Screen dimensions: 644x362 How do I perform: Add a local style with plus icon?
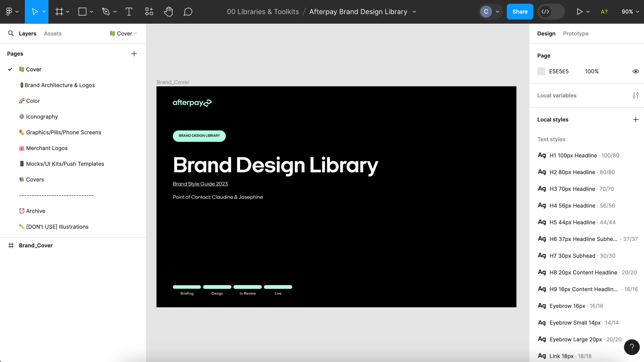635,119
